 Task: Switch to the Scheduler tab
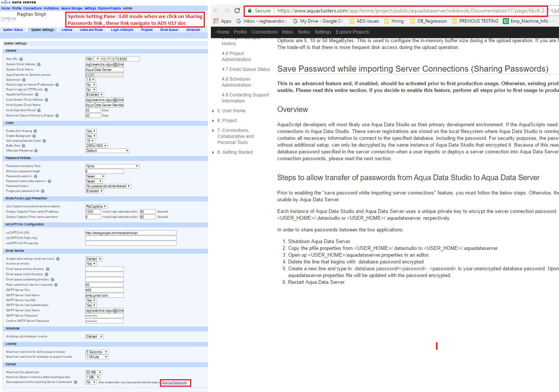(x=193, y=30)
